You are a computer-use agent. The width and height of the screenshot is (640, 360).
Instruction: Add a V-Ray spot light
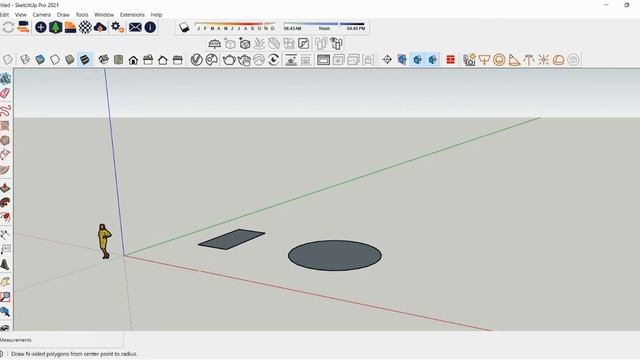[514, 60]
